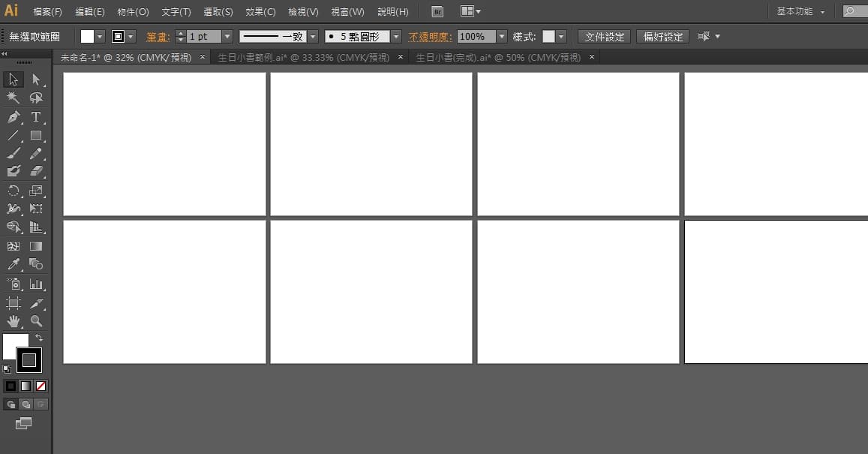
Task: Close the 未命名-1 document tab
Action: tap(203, 57)
